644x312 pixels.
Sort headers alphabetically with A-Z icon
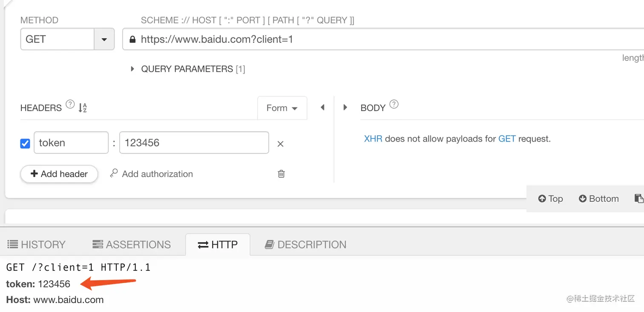(83, 107)
